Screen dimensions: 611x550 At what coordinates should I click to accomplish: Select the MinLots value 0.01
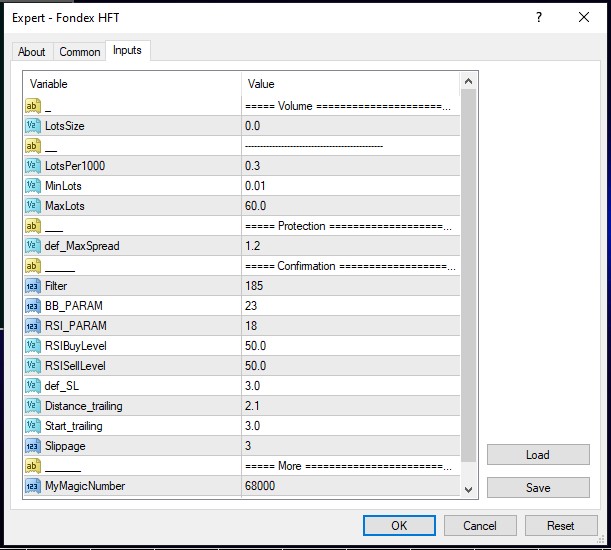[x=255, y=186]
